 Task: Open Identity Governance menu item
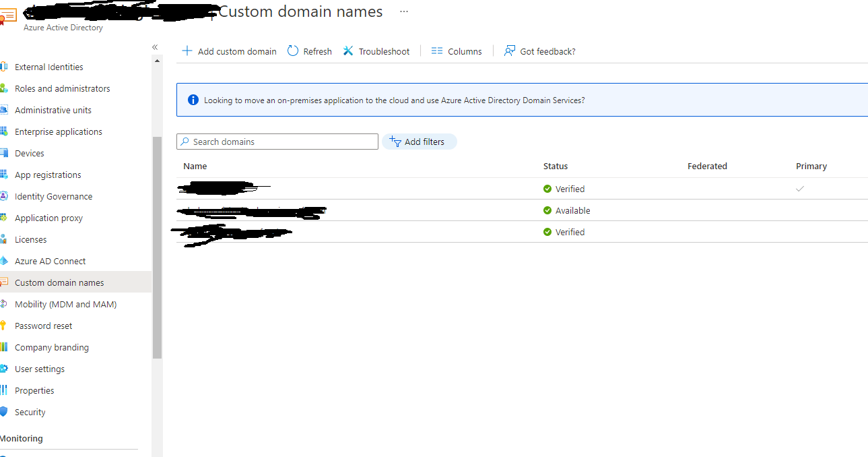pyautogui.click(x=54, y=196)
